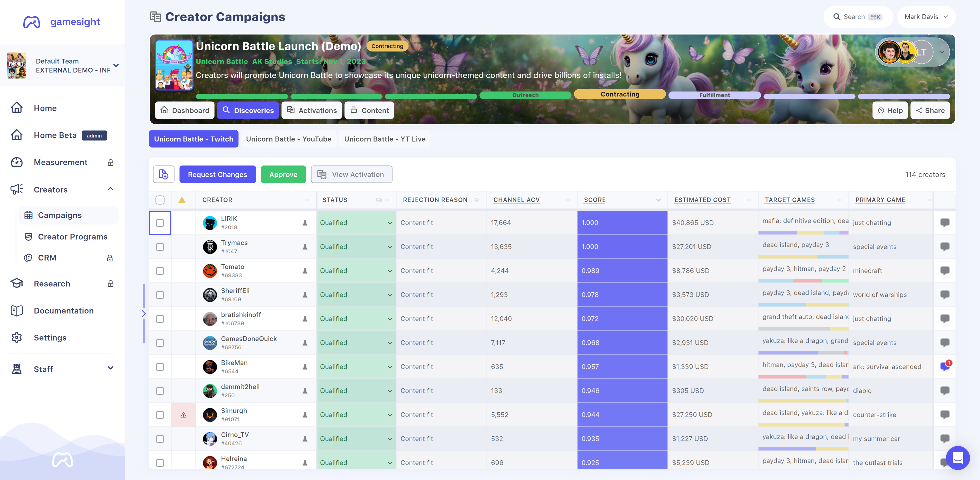Click the Outreach progress stage bar

525,95
